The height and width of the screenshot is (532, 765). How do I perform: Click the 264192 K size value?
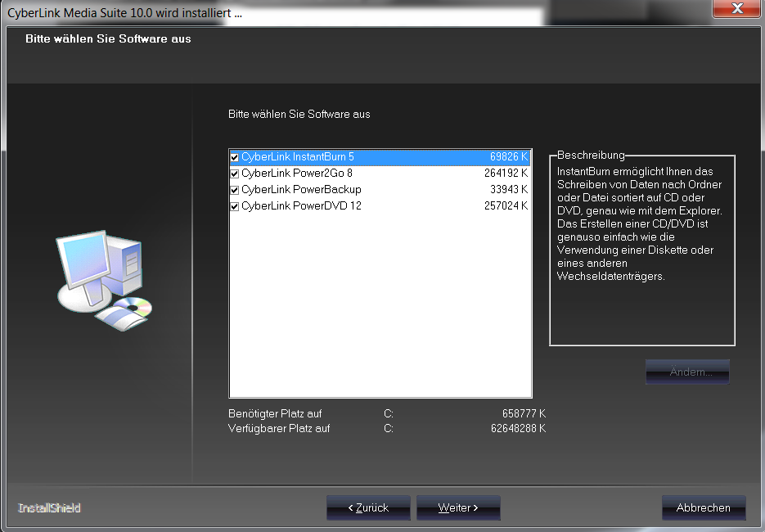click(x=506, y=174)
